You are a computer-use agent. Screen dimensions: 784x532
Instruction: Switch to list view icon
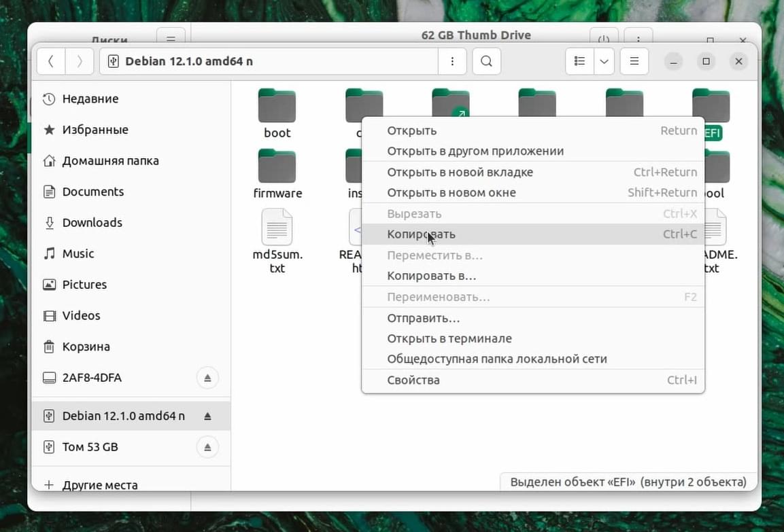click(x=579, y=61)
